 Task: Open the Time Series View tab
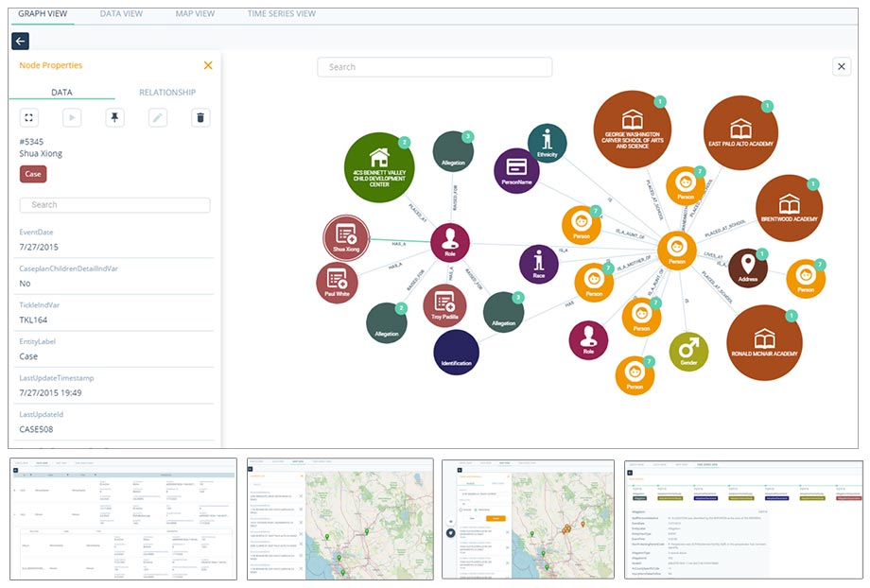(281, 13)
